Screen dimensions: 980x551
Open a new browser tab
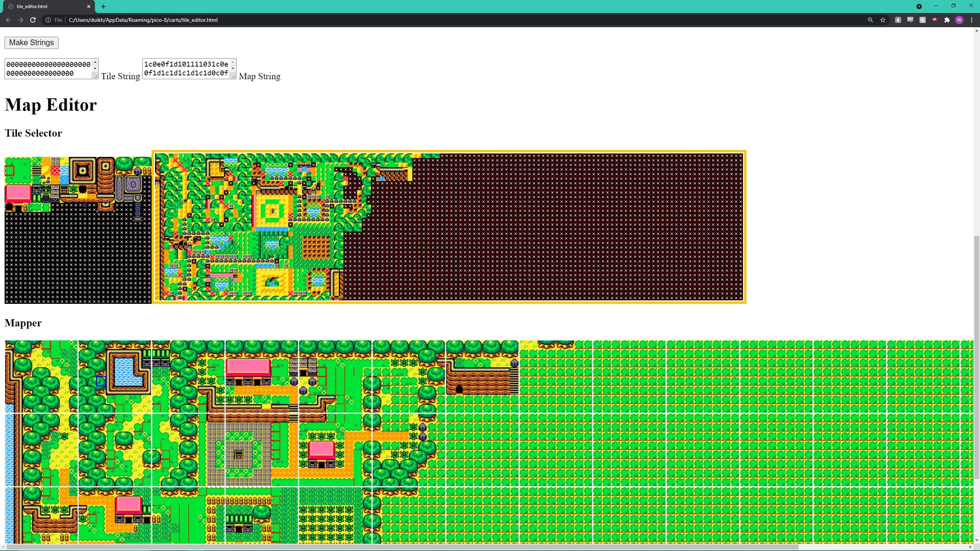click(x=103, y=7)
